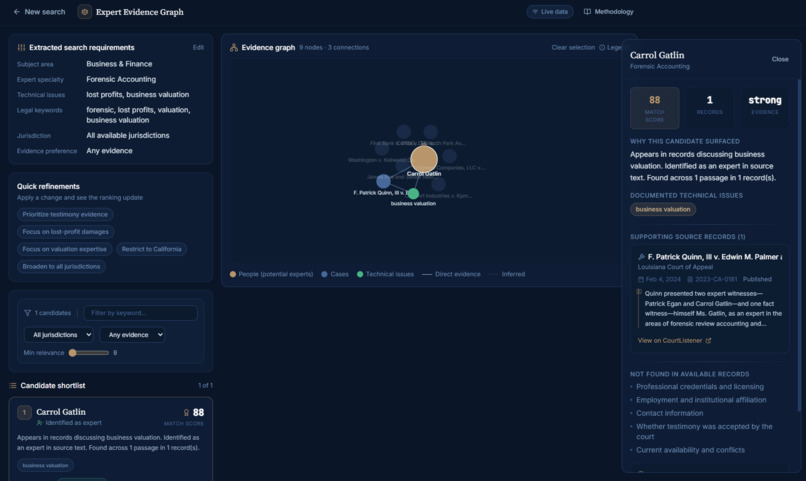Viewport: 806px width, 481px height.
Task: Apply Broaden to all jurisdictions refinement
Action: coord(61,267)
